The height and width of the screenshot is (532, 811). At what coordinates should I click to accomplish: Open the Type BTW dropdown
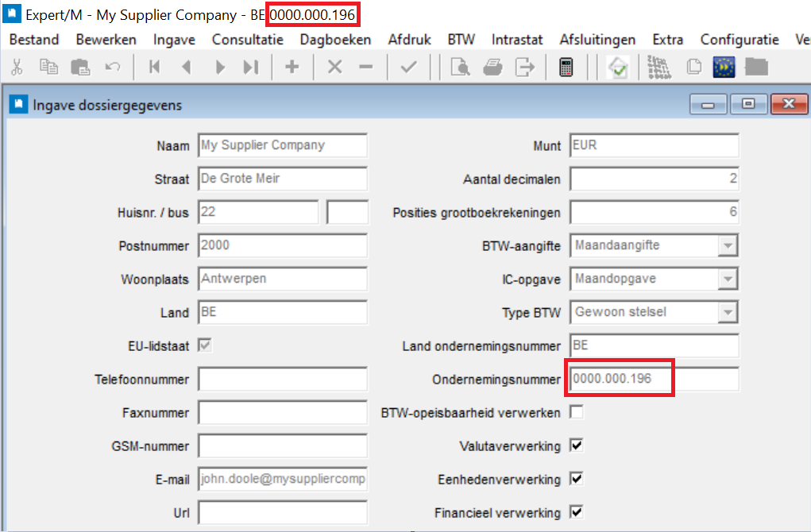coord(727,313)
